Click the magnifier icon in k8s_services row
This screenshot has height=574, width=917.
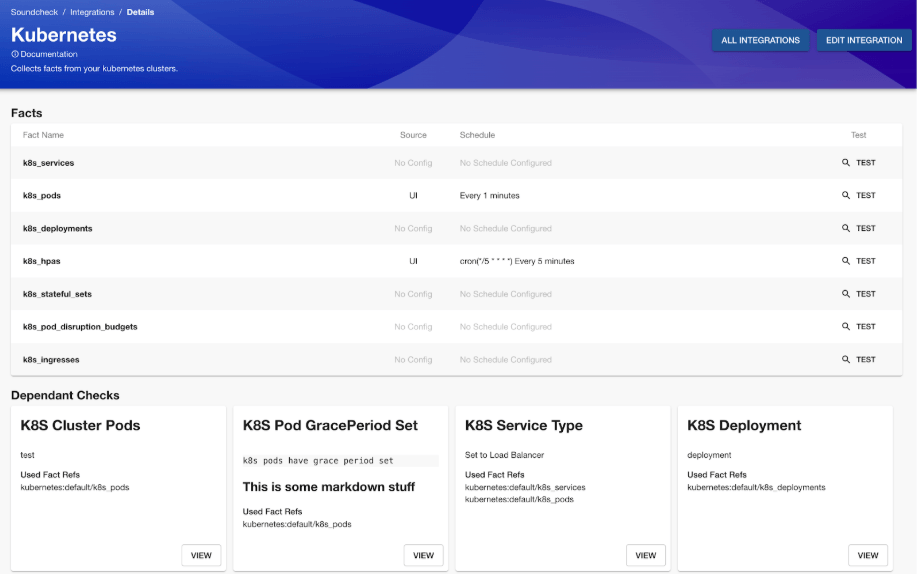pos(846,163)
